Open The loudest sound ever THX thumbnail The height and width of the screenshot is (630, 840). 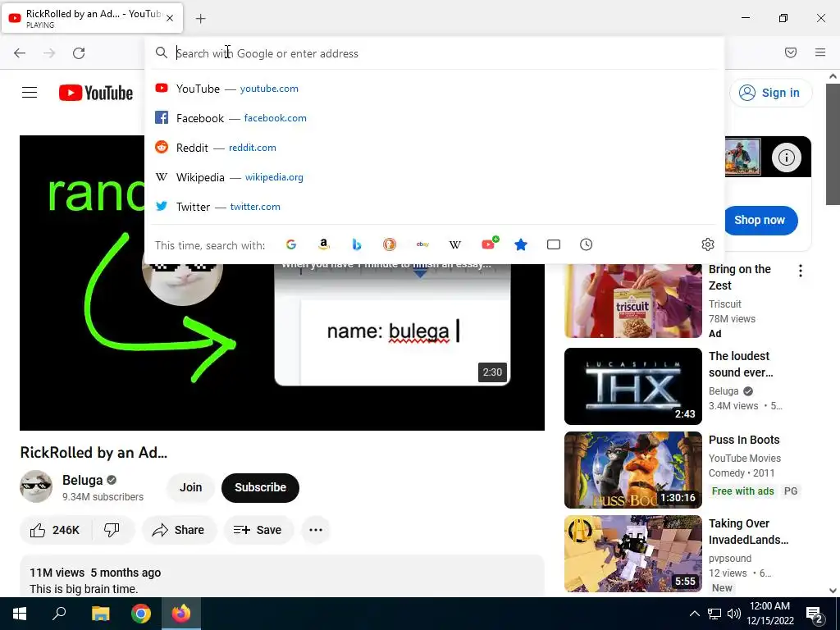[x=632, y=386]
